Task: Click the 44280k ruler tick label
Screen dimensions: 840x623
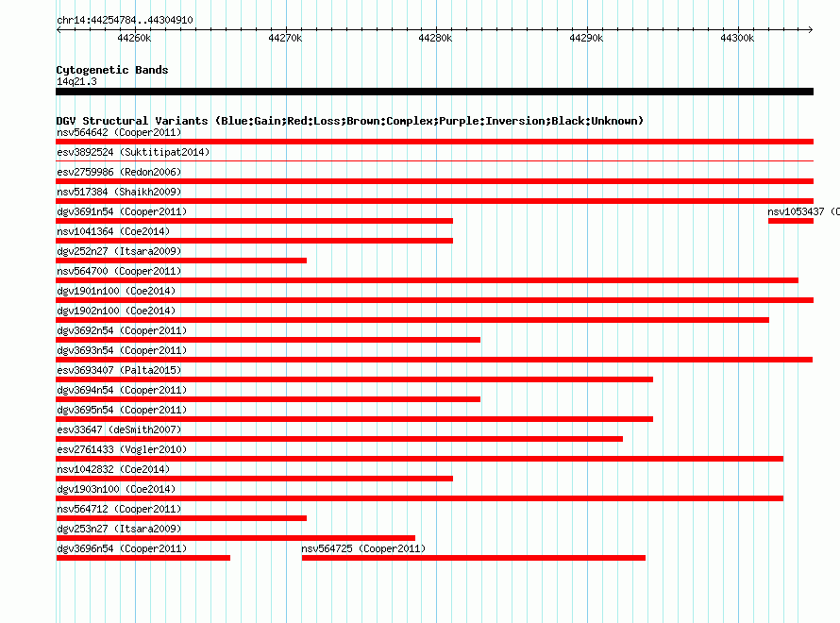Action: point(435,38)
